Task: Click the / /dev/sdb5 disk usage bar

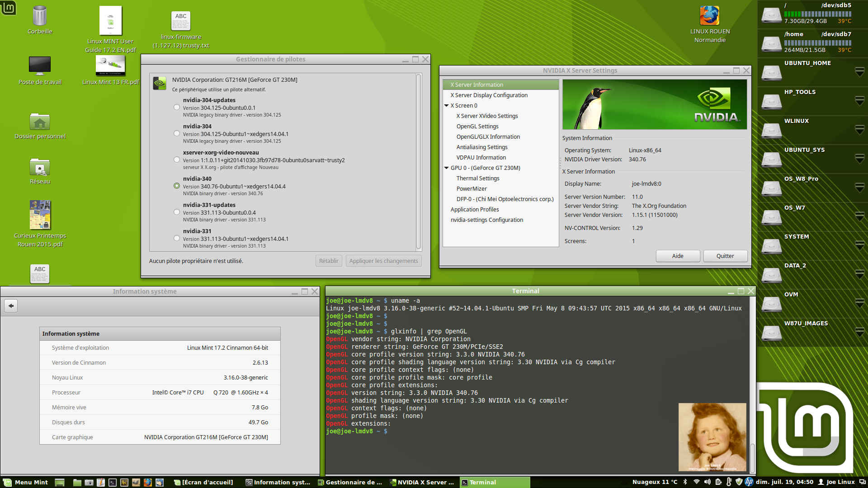Action: 817,14
